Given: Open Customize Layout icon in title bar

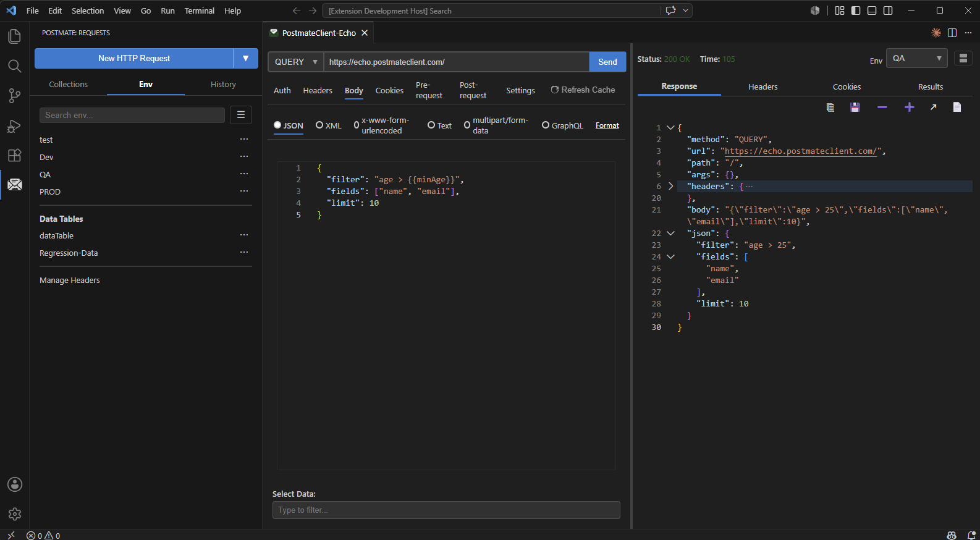Looking at the screenshot, I should 840,11.
